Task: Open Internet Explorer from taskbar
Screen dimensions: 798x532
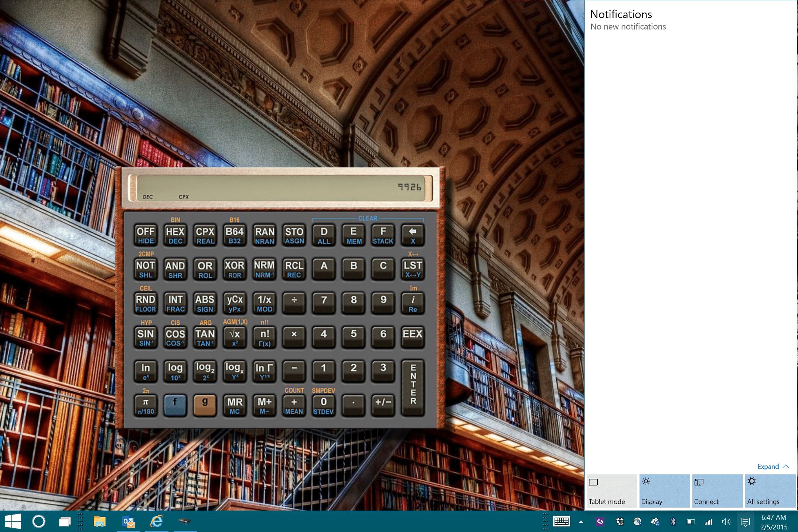Action: coord(157,522)
